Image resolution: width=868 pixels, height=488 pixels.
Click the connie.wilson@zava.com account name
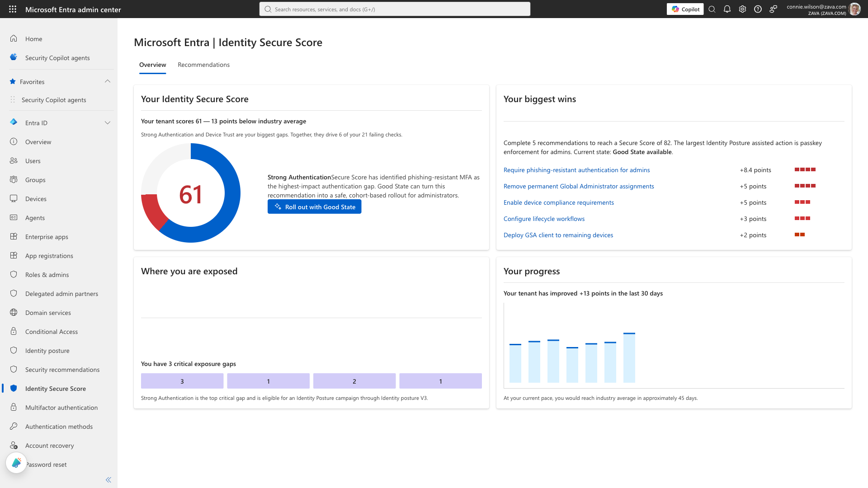pyautogui.click(x=816, y=6)
